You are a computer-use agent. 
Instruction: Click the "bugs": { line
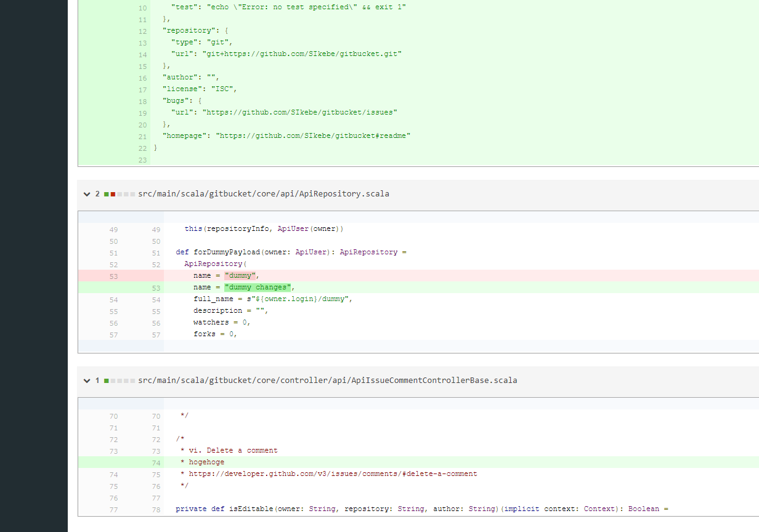click(182, 101)
